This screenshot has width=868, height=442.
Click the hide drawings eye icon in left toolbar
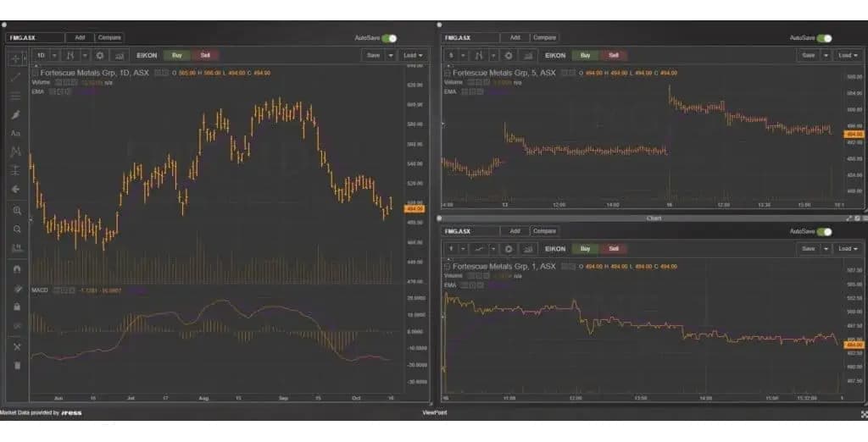pyautogui.click(x=17, y=325)
